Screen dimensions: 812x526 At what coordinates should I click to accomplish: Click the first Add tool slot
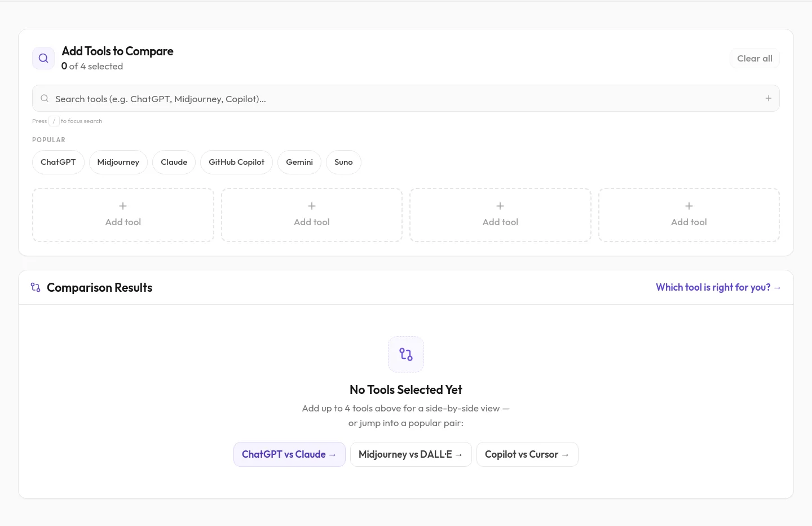click(123, 215)
